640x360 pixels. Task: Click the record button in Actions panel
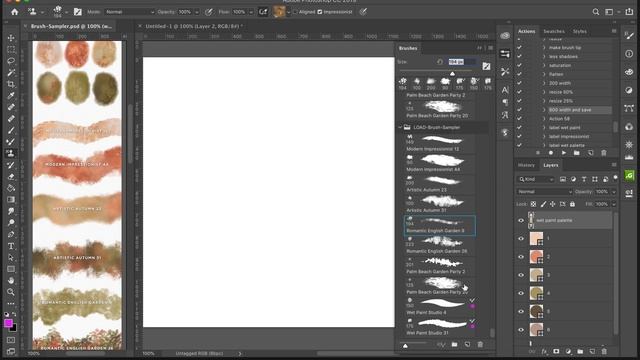tap(551, 153)
